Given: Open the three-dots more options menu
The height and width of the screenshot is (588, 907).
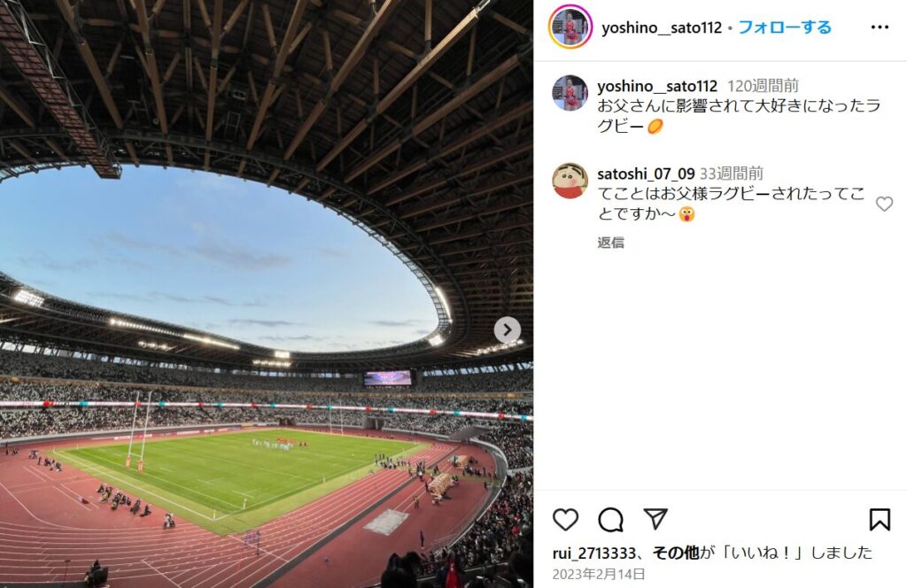Looking at the screenshot, I should 880,27.
